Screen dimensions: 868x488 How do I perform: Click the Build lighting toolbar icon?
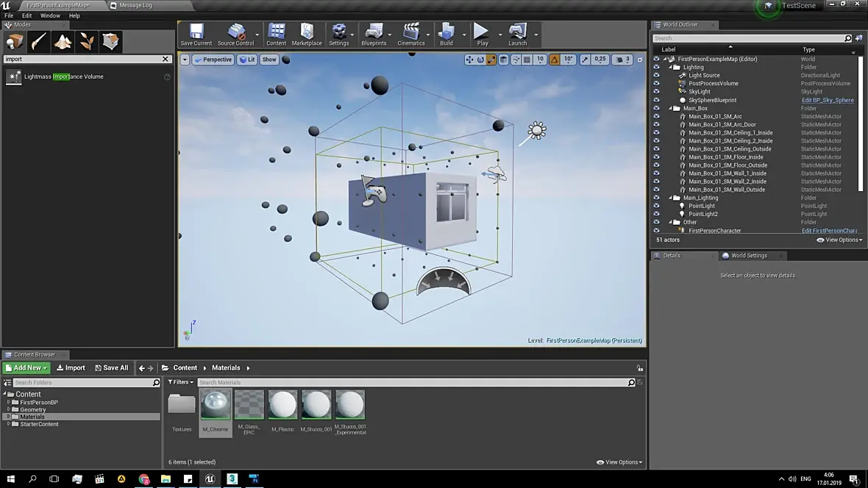click(x=446, y=34)
